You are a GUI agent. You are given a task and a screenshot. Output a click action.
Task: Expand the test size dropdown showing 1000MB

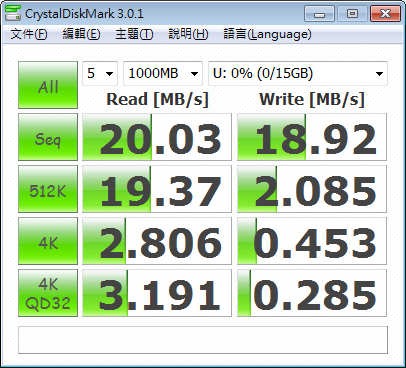[x=163, y=73]
